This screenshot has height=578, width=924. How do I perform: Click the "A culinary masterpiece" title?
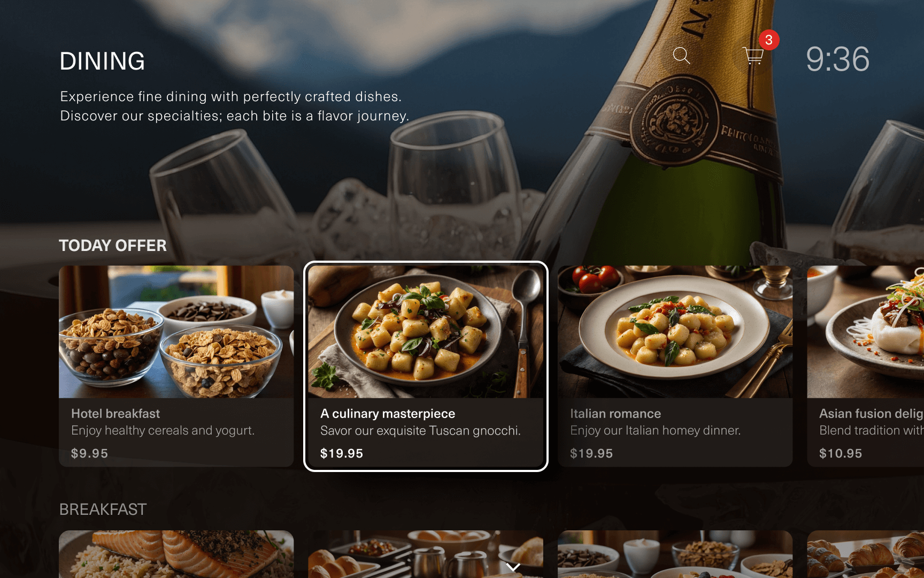[x=388, y=414]
